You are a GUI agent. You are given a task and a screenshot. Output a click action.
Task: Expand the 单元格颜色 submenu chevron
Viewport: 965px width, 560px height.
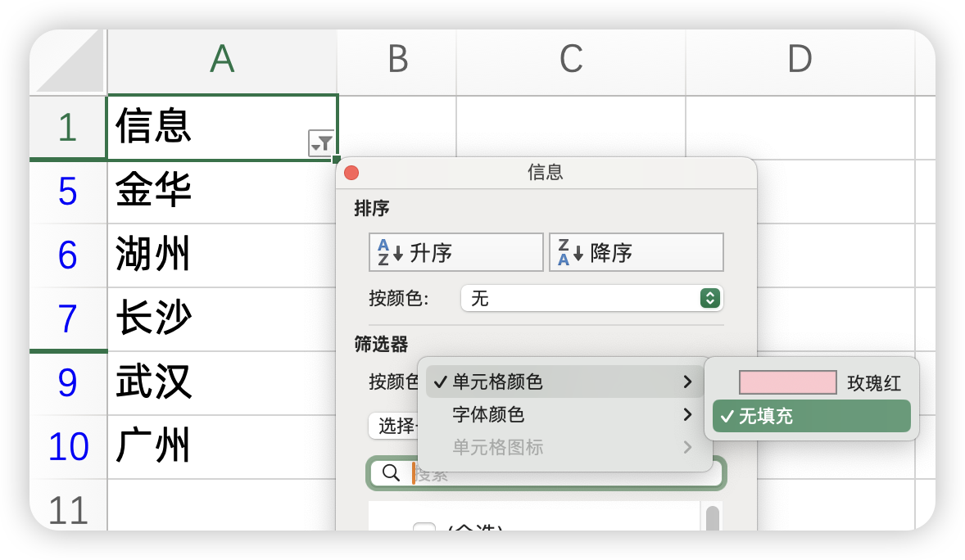(x=687, y=382)
